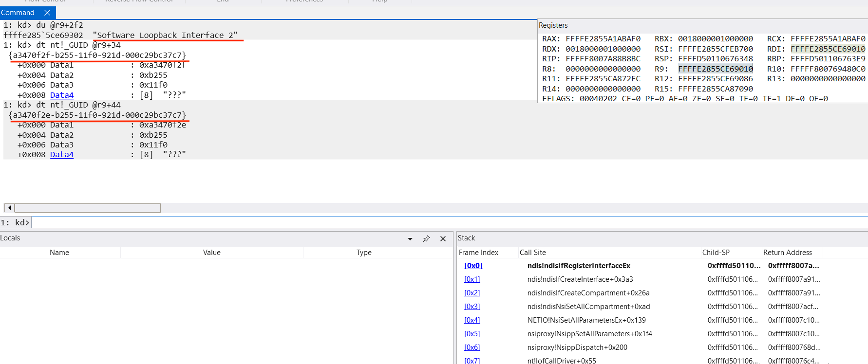This screenshot has height=364, width=868.
Task: Click the left arrow of horizontal scrollbar
Action: click(x=9, y=208)
